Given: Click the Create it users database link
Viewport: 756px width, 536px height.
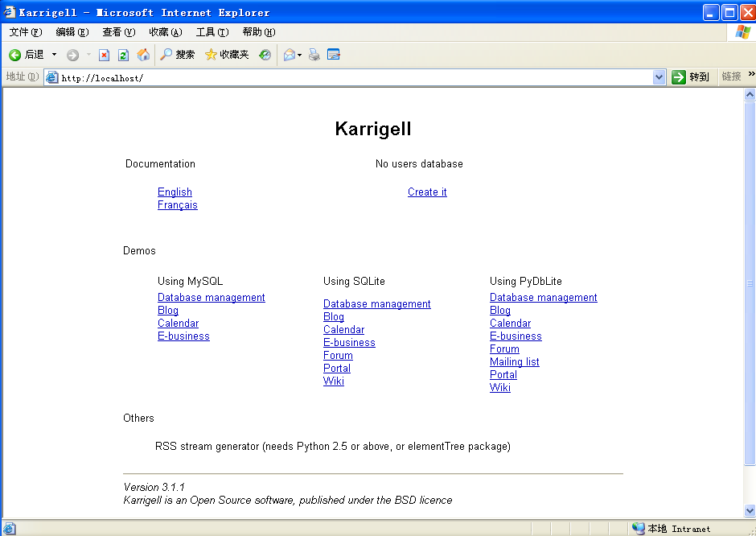Looking at the screenshot, I should (427, 192).
